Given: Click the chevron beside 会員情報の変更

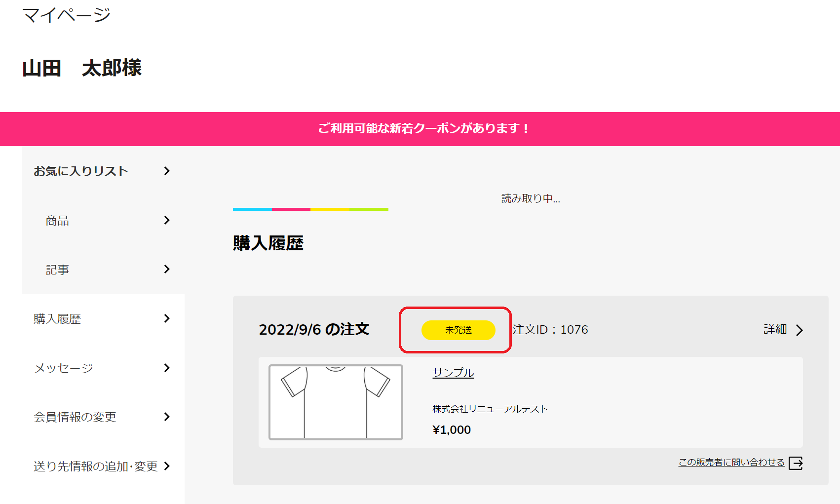Looking at the screenshot, I should (167, 417).
